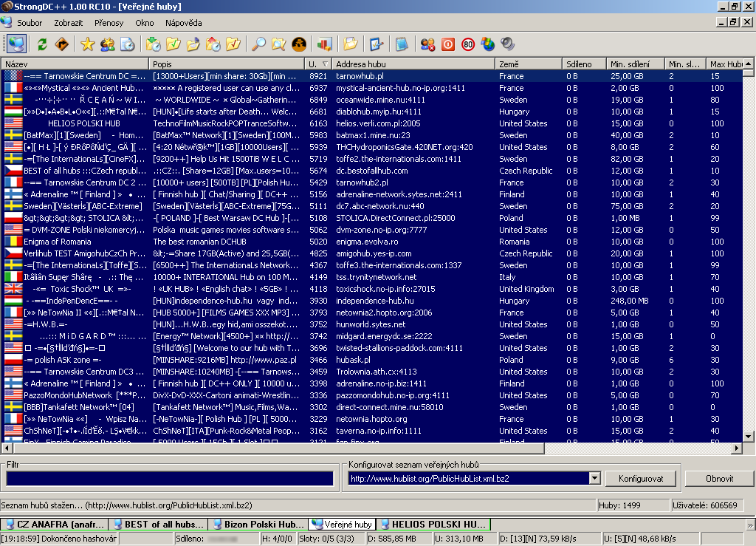The image size is (756, 546).
Task: Sort by the Adresa hubu column header
Action: coord(413,64)
